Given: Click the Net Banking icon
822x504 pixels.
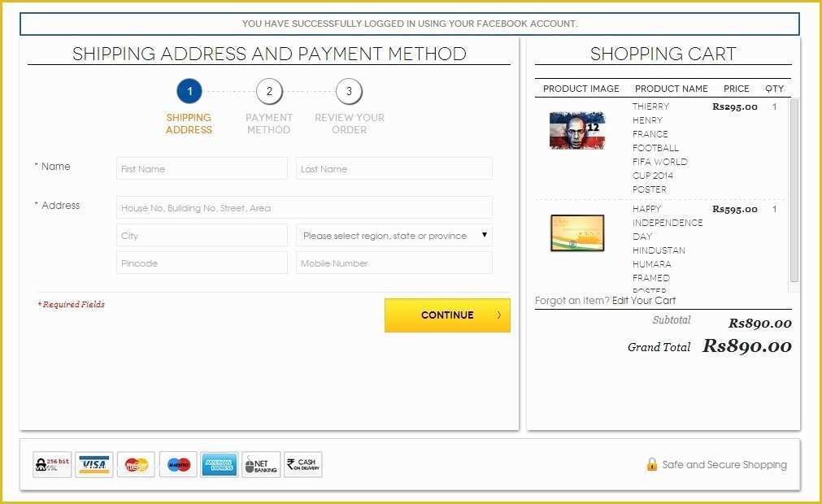Looking at the screenshot, I should tap(261, 464).
